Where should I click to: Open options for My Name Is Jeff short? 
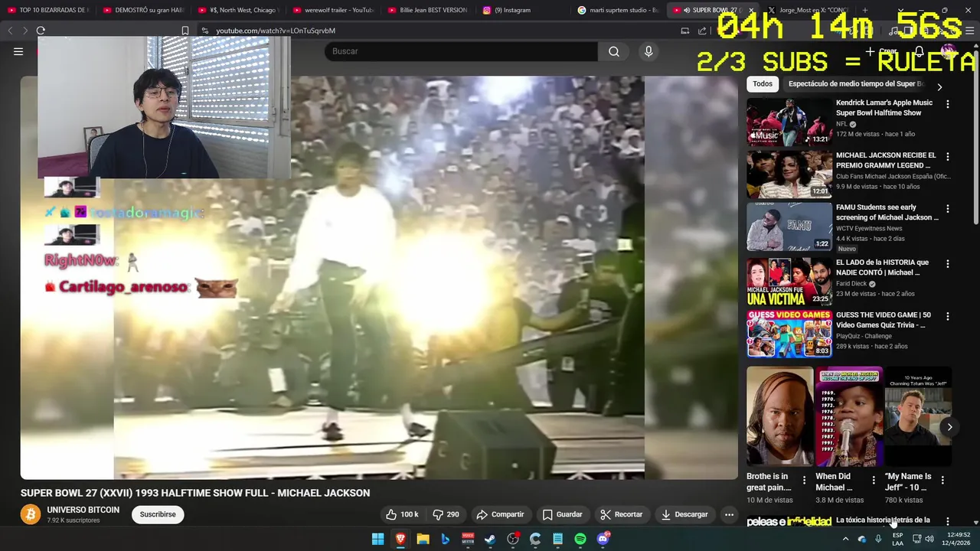[942, 480]
